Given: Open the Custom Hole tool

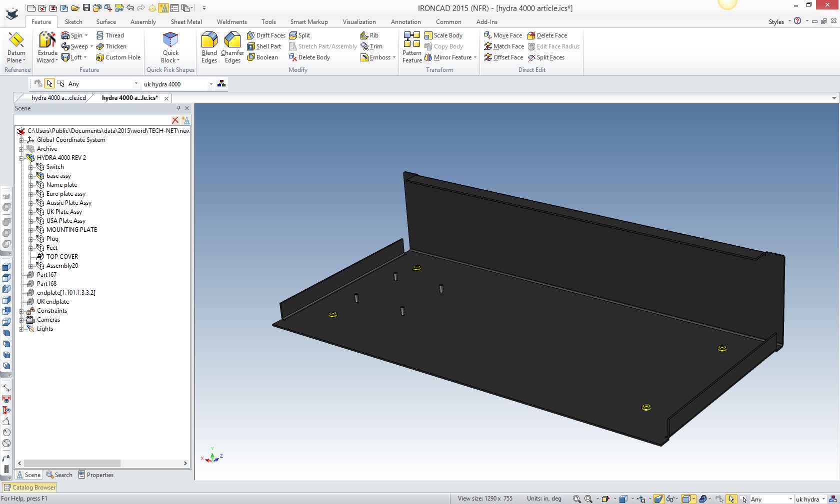Looking at the screenshot, I should point(118,57).
